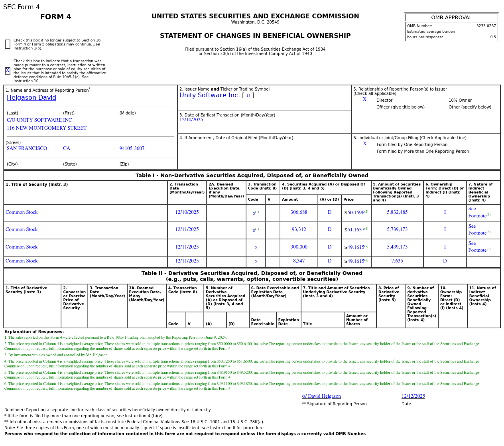
Task: Click the Explanation of Responses heading
Action: click(x=34, y=332)
